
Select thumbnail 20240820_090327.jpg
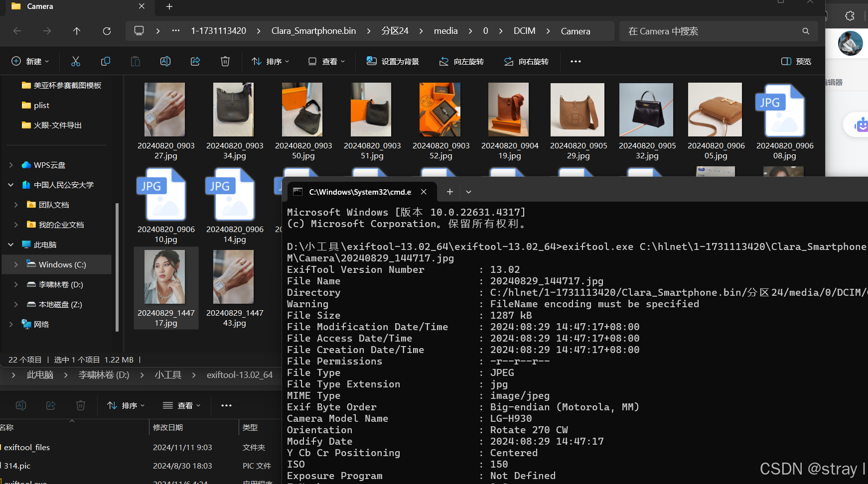pos(166,121)
